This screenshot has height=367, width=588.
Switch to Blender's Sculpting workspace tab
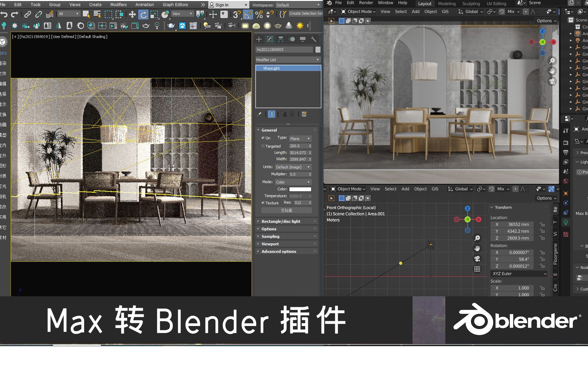[471, 3]
